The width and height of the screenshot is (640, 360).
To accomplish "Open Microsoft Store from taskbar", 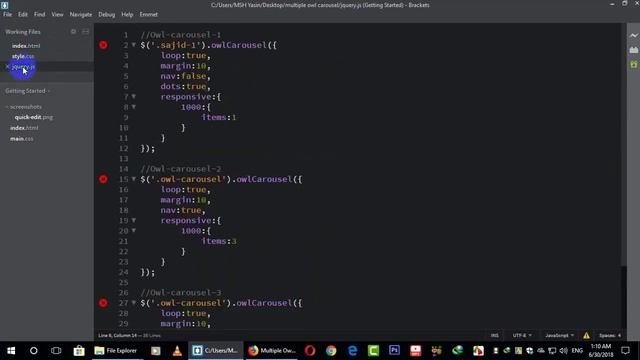I will [x=79, y=351].
